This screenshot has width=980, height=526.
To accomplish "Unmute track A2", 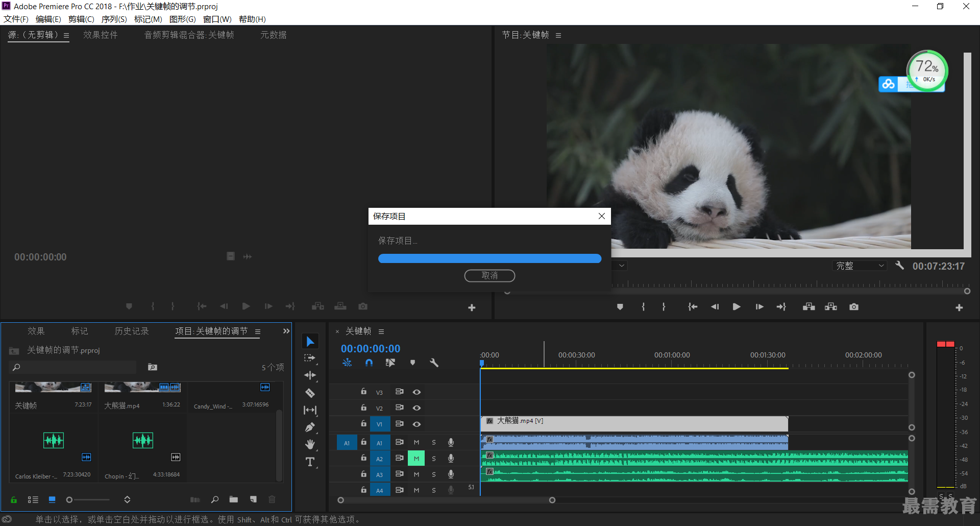I will coord(416,459).
